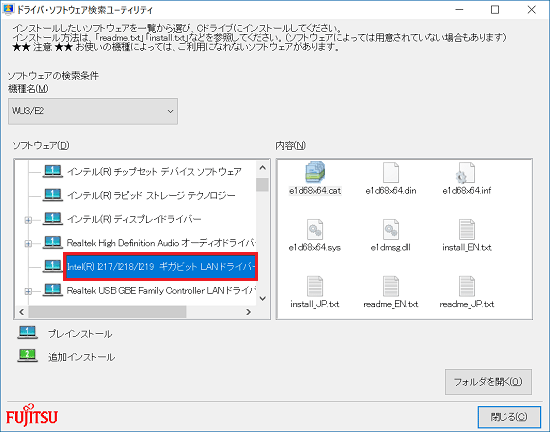This screenshot has width=550, height=432.
Task: Click the 追加インストール legend label
Action: click(81, 357)
